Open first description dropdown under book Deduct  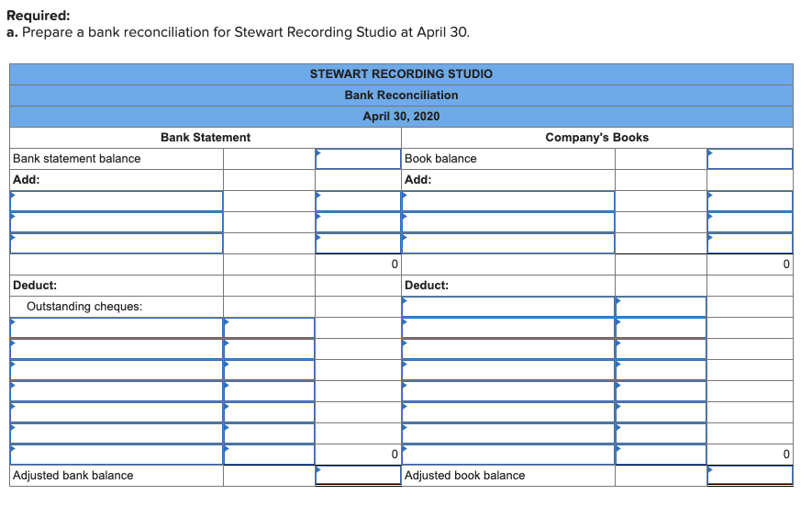[508, 307]
